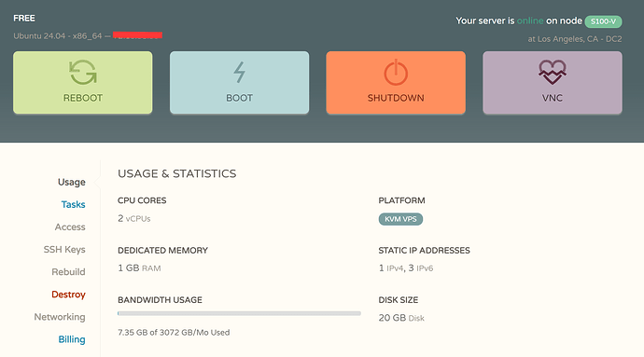Click the FREE plan label

[x=24, y=18]
